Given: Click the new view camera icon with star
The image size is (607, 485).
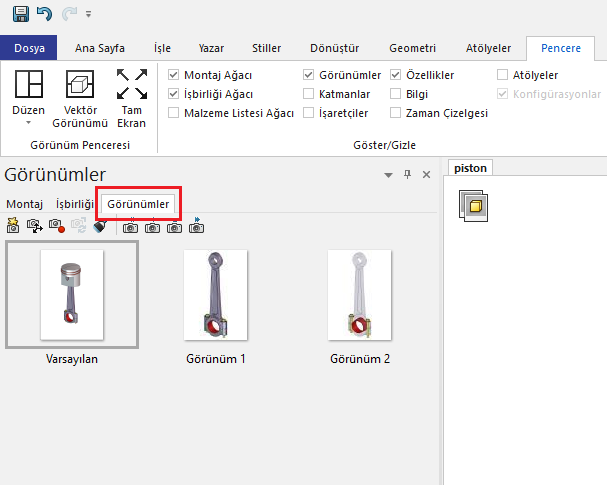Looking at the screenshot, I should pyautogui.click(x=14, y=227).
